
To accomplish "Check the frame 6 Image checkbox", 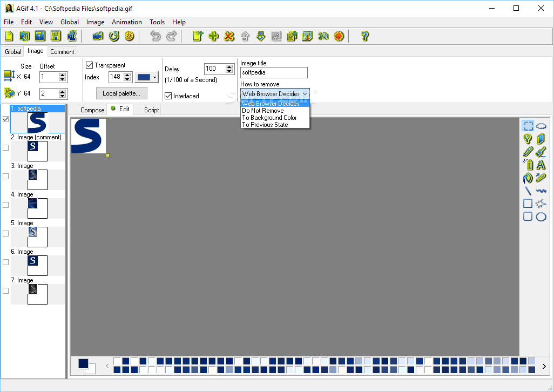I will click(5, 262).
